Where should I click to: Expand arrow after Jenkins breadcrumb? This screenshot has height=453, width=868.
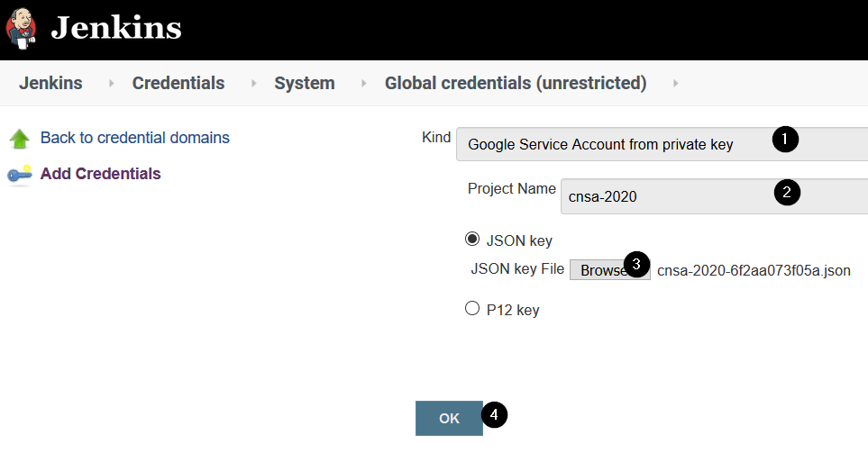tap(111, 84)
